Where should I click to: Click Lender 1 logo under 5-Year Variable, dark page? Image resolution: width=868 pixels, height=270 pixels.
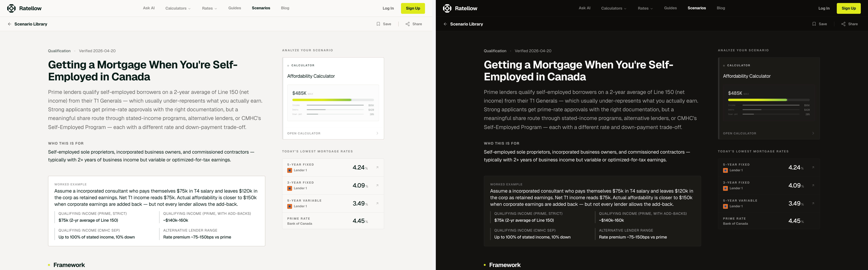[x=725, y=206]
